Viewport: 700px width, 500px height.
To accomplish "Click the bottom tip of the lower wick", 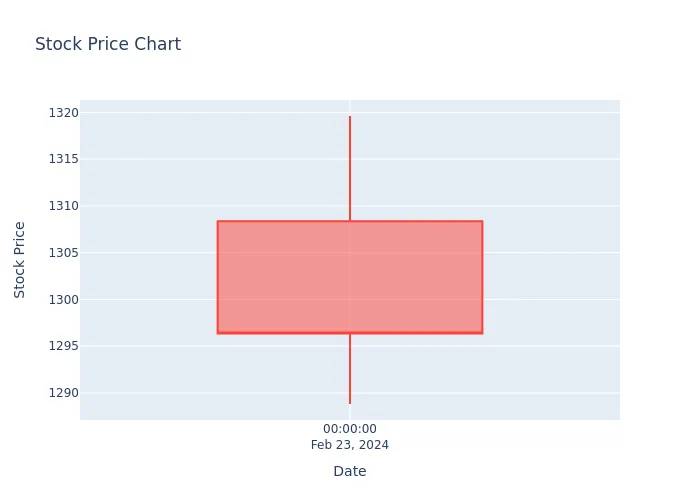I will tap(350, 403).
